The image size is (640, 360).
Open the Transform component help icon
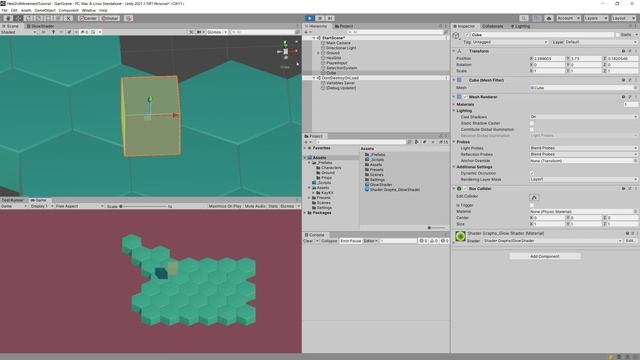pos(623,51)
